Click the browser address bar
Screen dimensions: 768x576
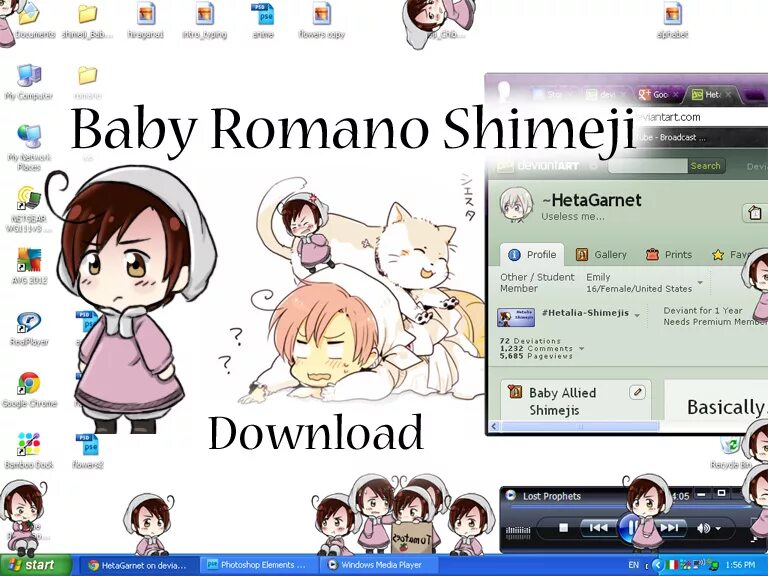click(x=701, y=118)
